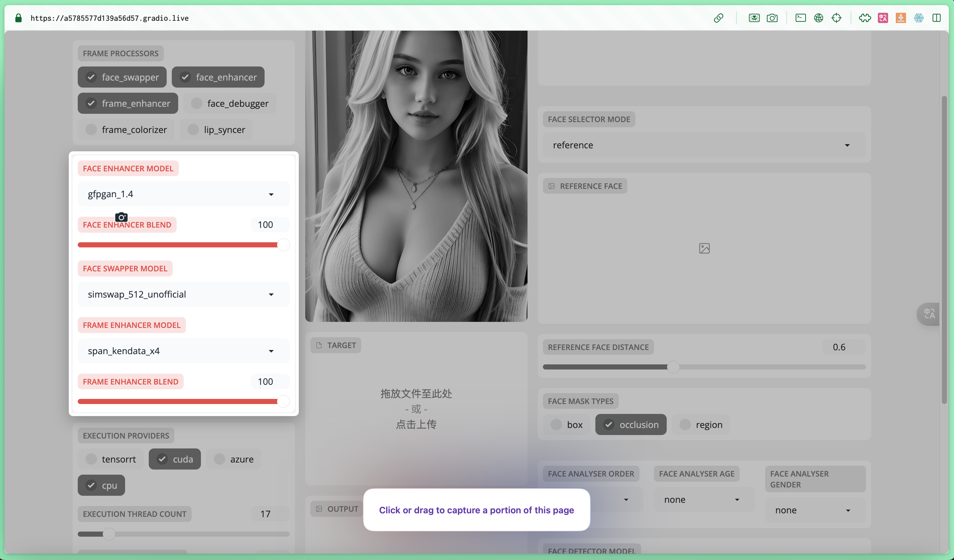The height and width of the screenshot is (560, 954).
Task: Enable the frame_colorizer frame processor
Action: [126, 130]
